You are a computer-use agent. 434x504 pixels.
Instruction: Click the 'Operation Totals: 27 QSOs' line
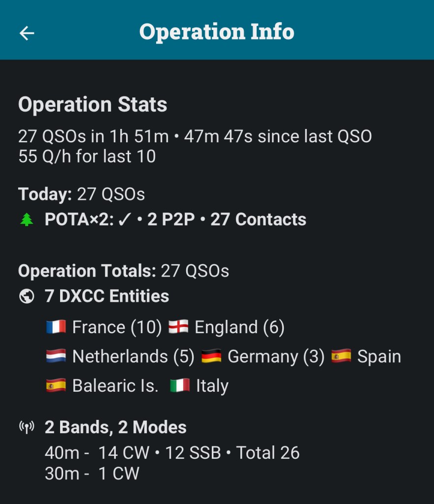click(123, 271)
